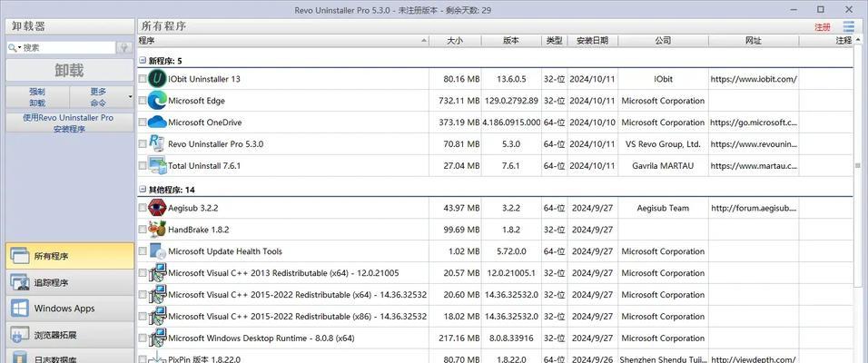Sort by the 程序 column header

click(x=282, y=41)
